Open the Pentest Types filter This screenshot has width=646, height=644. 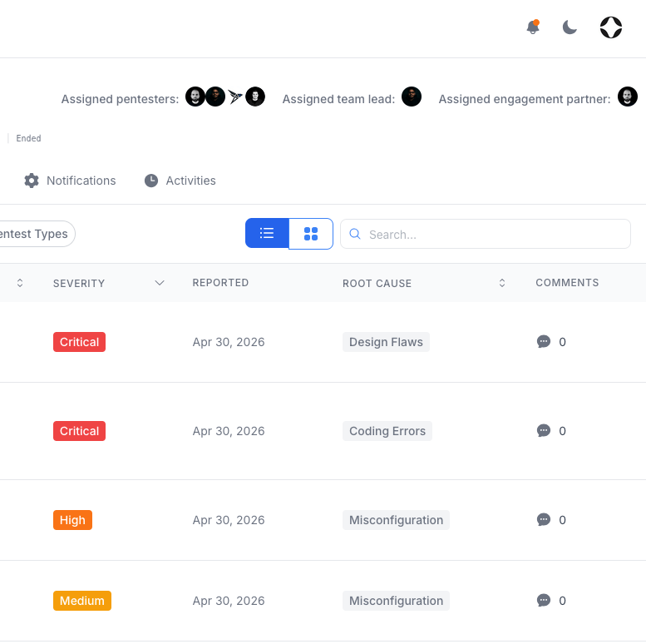[x=37, y=234]
